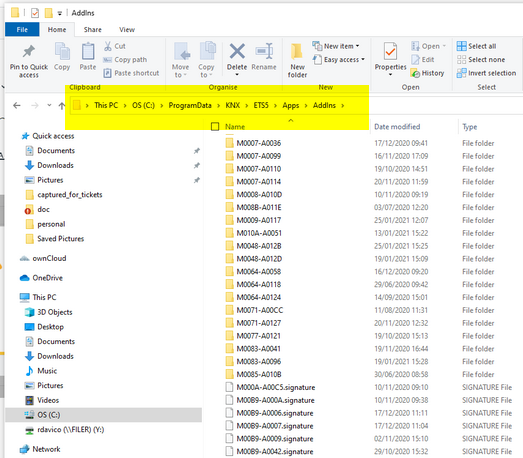Click Select all in the ribbon
Image resolution: width=523 pixels, height=458 pixels.
pyautogui.click(x=476, y=46)
